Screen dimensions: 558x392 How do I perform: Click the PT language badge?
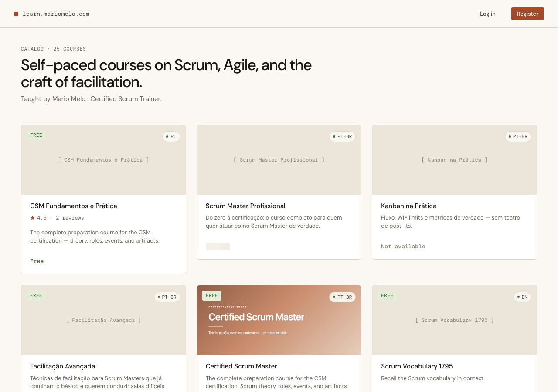171,137
